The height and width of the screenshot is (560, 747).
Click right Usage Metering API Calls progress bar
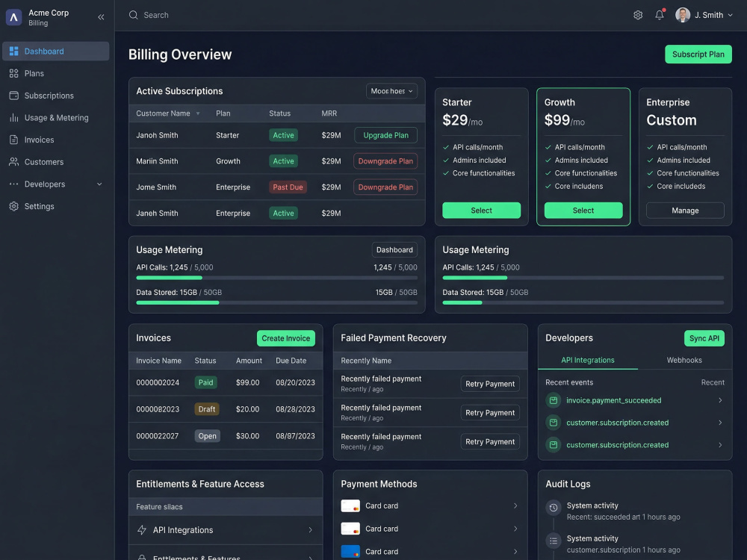583,278
